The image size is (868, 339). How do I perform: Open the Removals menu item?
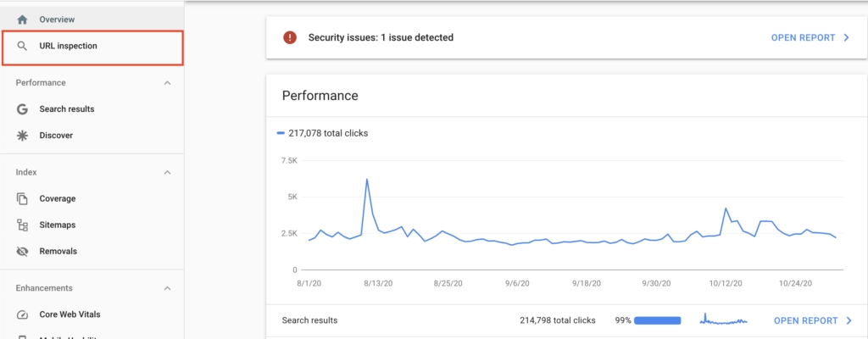tap(58, 252)
